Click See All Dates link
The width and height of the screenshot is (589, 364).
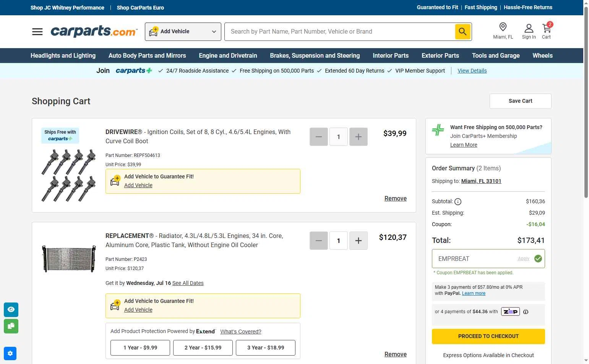tap(188, 283)
